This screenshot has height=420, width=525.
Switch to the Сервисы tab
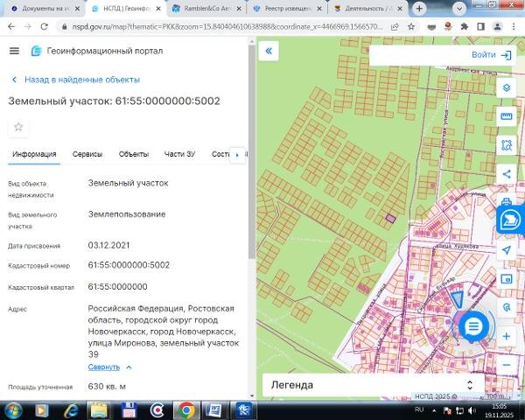coord(87,154)
